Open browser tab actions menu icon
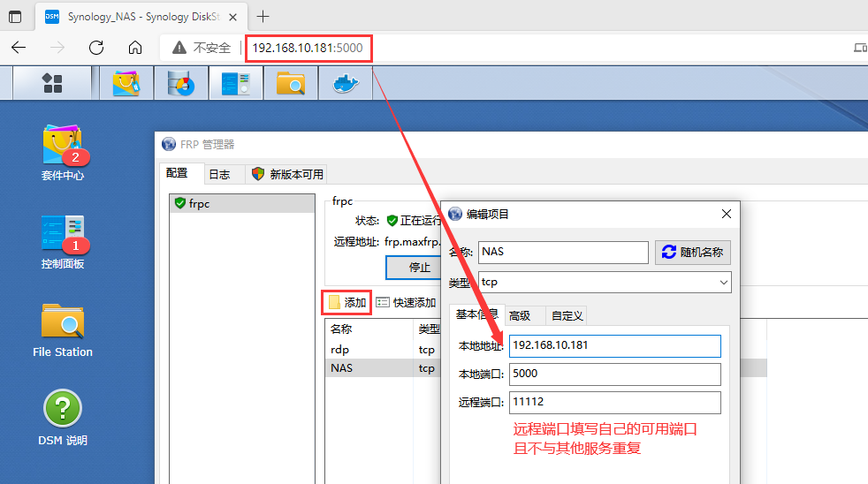Viewport: 868px width, 484px height. tap(15, 17)
